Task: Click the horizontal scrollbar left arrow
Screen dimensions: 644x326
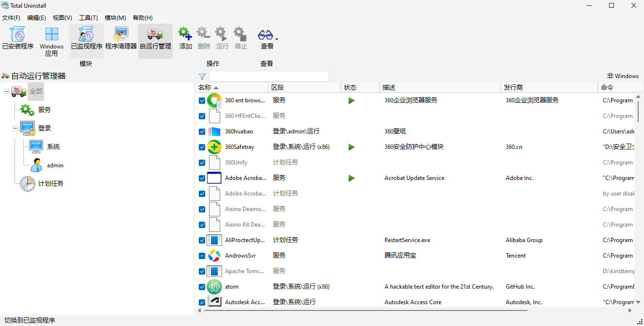Action: [200, 310]
